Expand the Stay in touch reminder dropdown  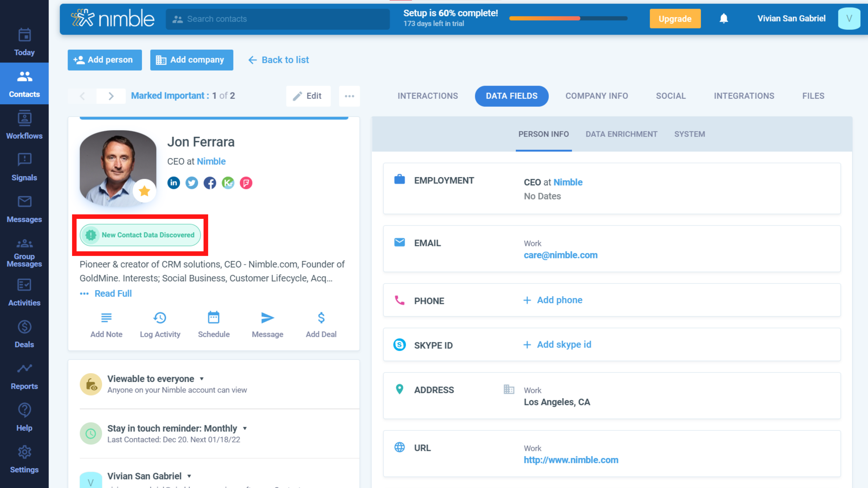[245, 428]
